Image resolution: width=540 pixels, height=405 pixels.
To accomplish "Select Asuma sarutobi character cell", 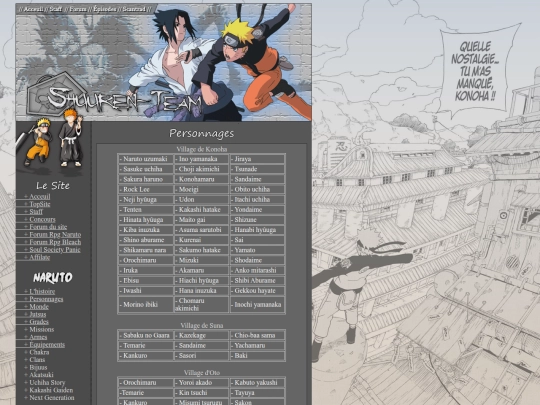I will tap(201, 230).
